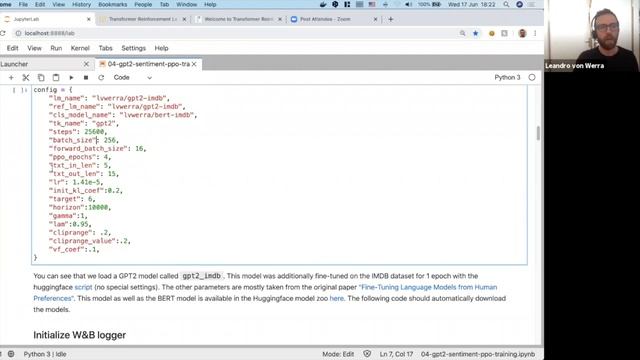Open the browser three-dot menu

point(535,33)
